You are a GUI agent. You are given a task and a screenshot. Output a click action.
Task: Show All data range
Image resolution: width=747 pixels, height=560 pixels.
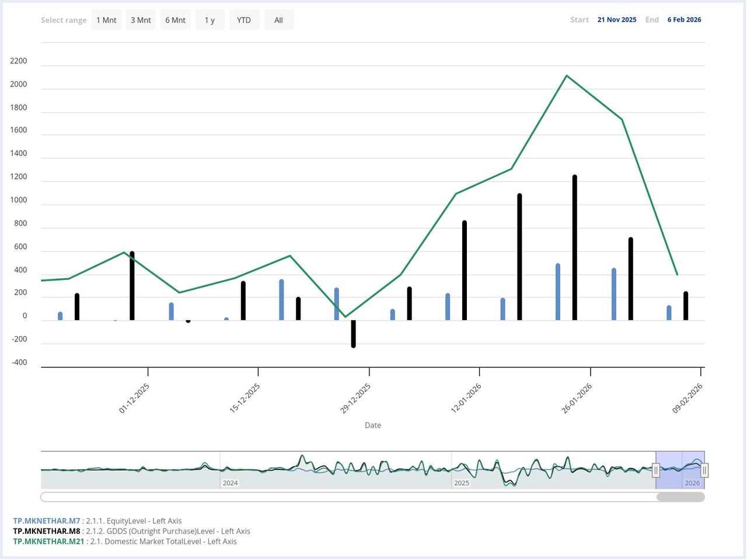point(278,20)
